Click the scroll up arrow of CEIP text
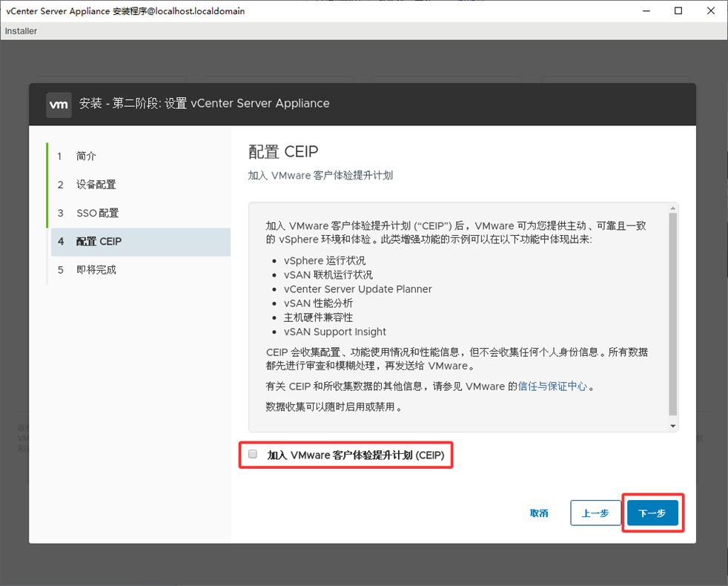 [673, 208]
